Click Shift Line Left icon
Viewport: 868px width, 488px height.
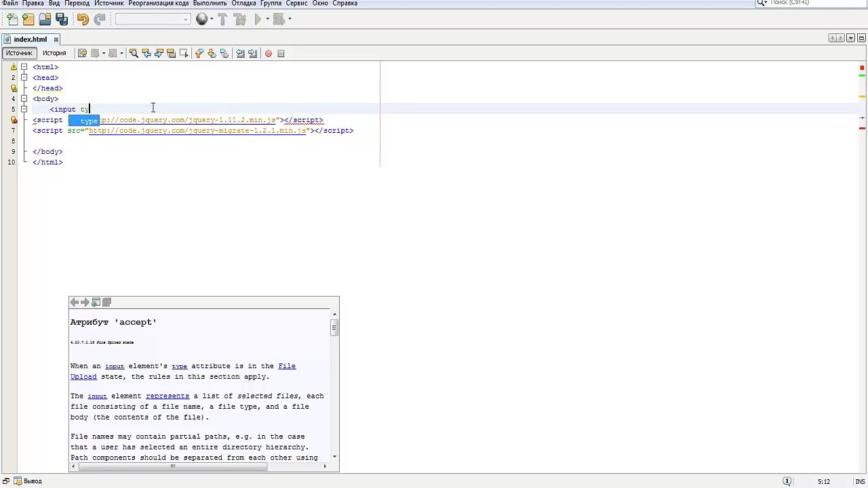[x=240, y=54]
